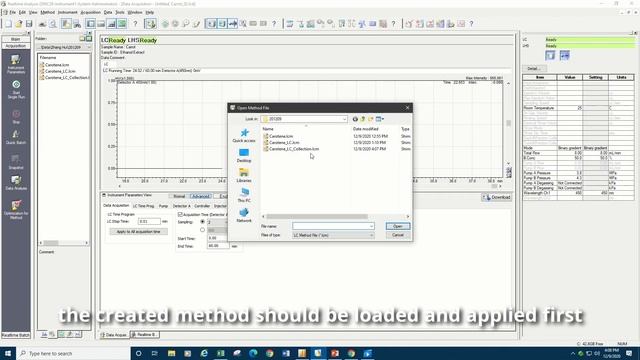
Task: Click the New file toolbar icon
Action: (x=9, y=24)
